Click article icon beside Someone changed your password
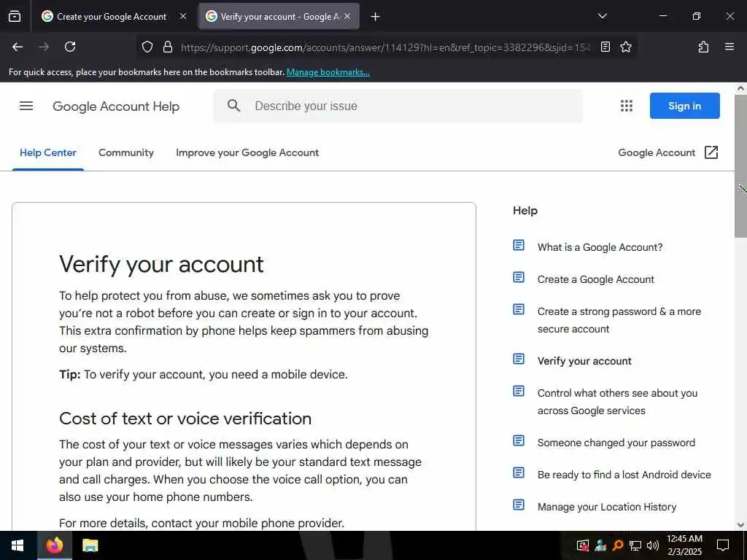 click(519, 440)
